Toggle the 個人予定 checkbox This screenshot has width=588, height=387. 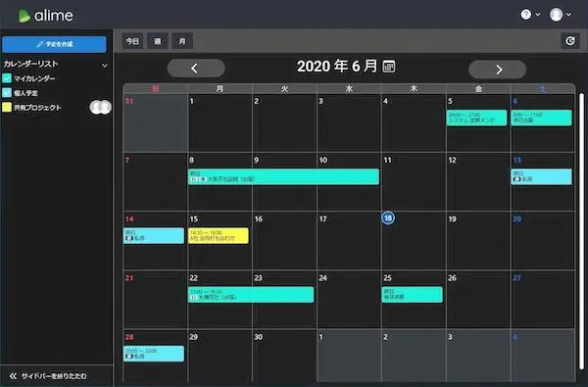[7, 93]
